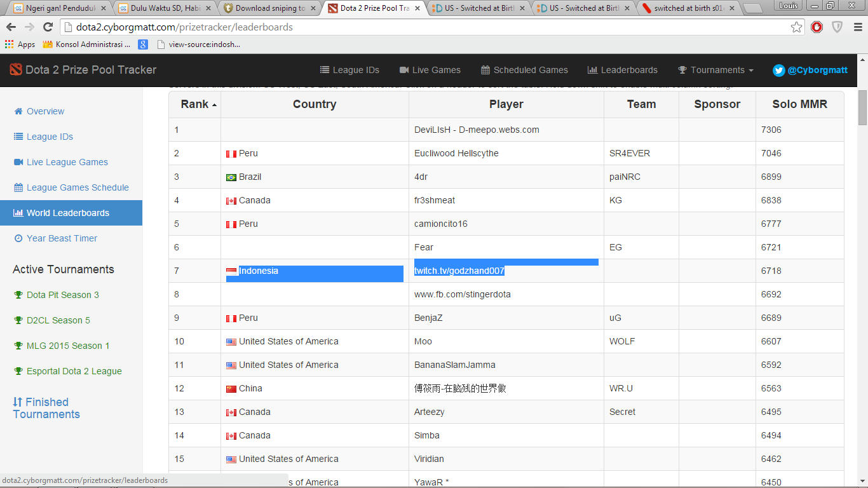Click the shield extension icon
Image resolution: width=868 pixels, height=488 pixels.
[x=837, y=27]
